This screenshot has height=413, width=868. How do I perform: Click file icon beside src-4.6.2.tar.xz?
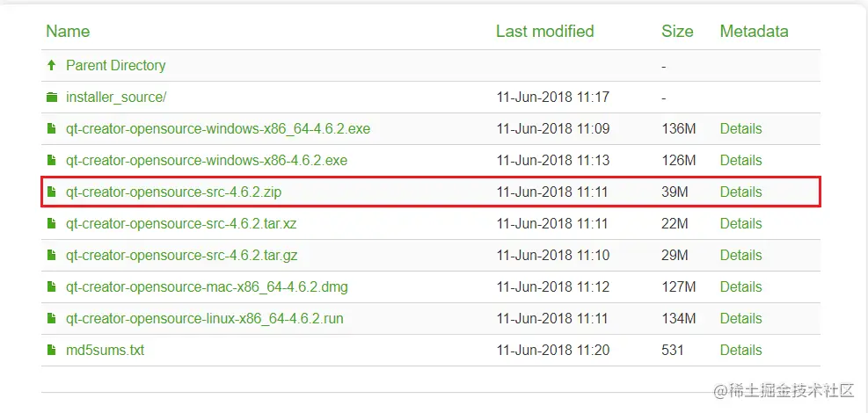coord(52,223)
